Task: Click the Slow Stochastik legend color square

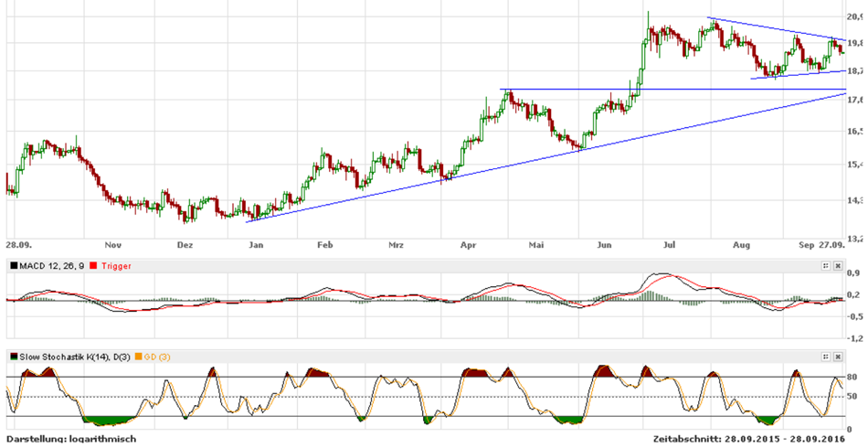Action: tap(13, 357)
